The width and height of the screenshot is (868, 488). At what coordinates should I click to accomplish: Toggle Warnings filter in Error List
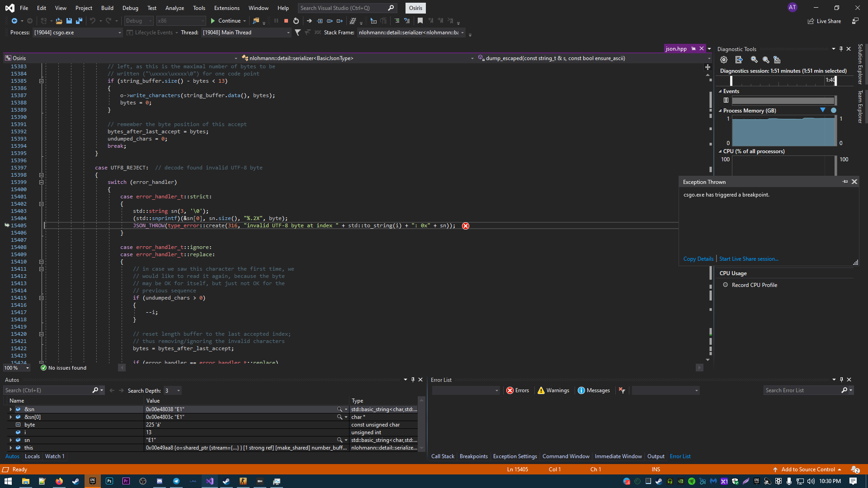(x=553, y=390)
